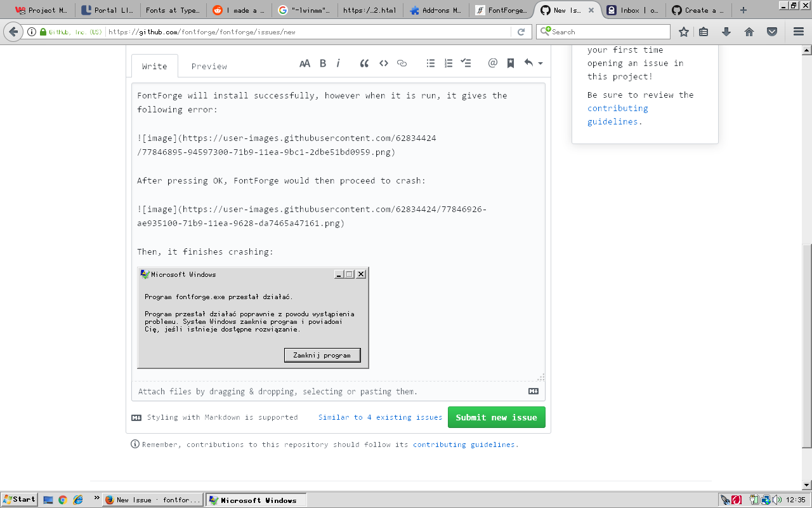This screenshot has width=812, height=508.
Task: Insert a hyperlink into the comment
Action: tap(402, 63)
